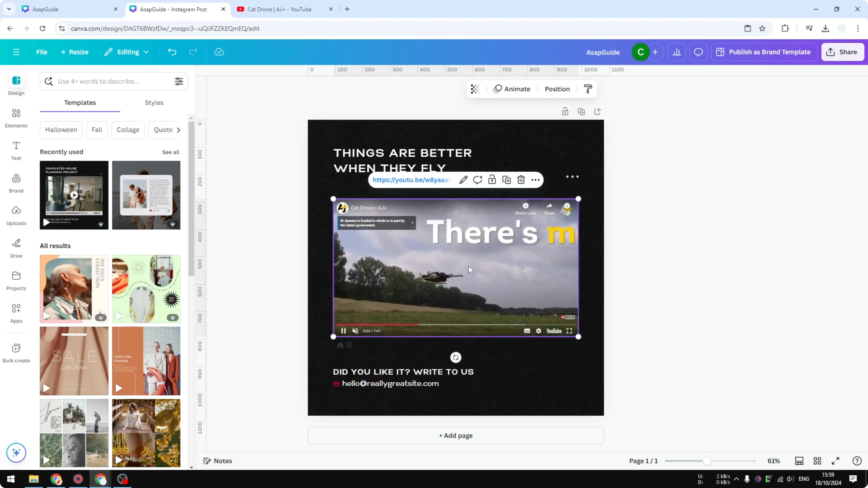868x488 pixels.
Task: Open the Text panel in sidebar
Action: pos(16,151)
